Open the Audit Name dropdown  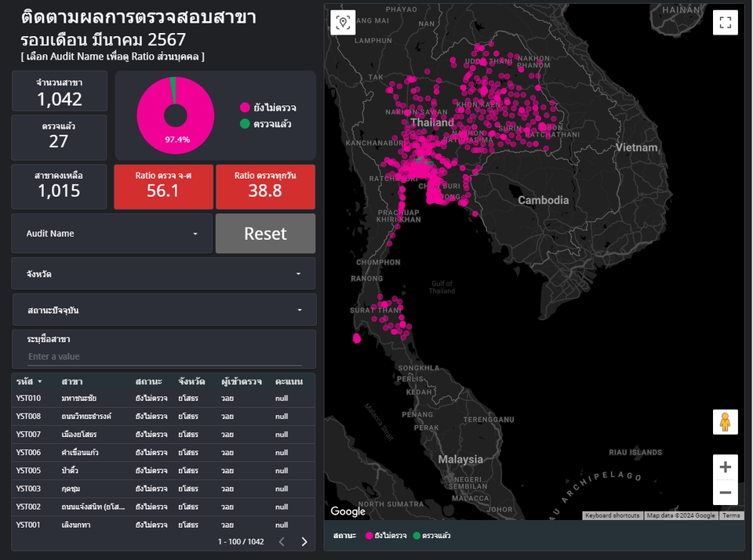[112, 234]
